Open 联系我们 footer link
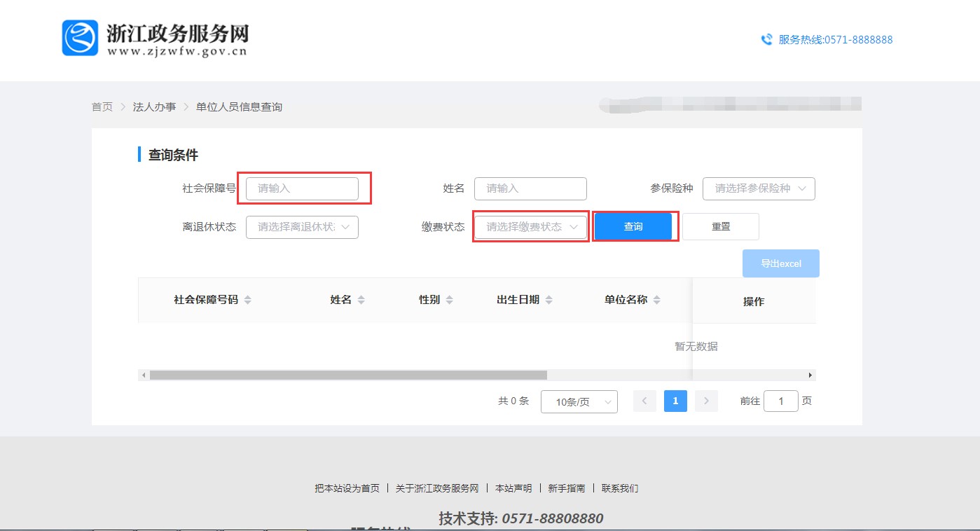This screenshot has width=980, height=531. click(x=620, y=488)
